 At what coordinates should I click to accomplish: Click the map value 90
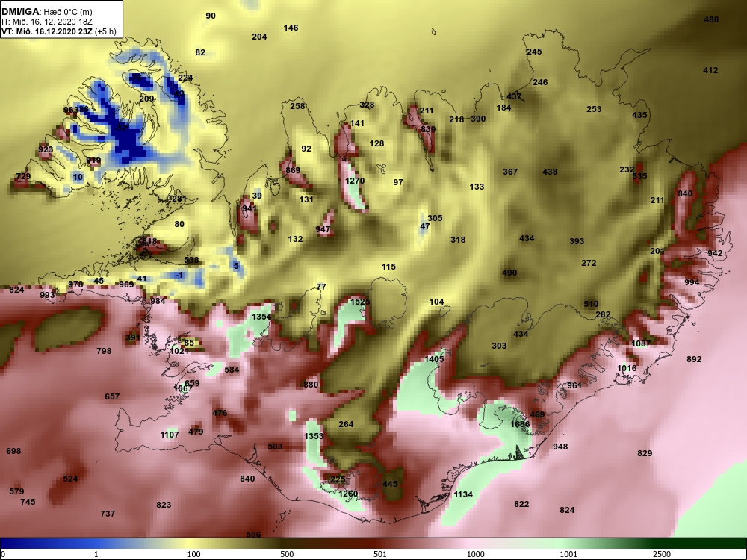pyautogui.click(x=211, y=16)
